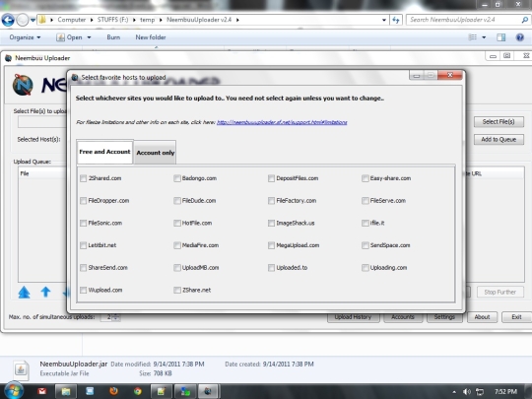This screenshot has height=399, width=532.
Task: Create New folder in Explorer
Action: [151, 37]
